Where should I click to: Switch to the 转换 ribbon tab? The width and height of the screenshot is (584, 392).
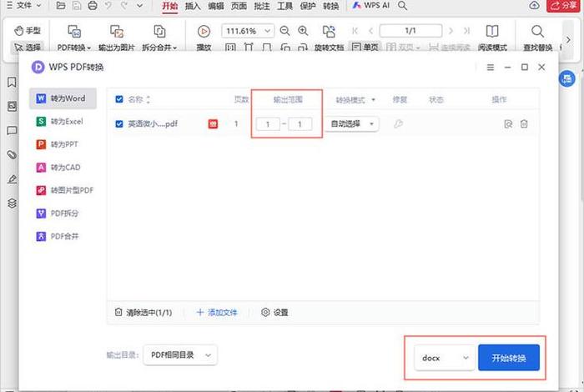coord(330,6)
